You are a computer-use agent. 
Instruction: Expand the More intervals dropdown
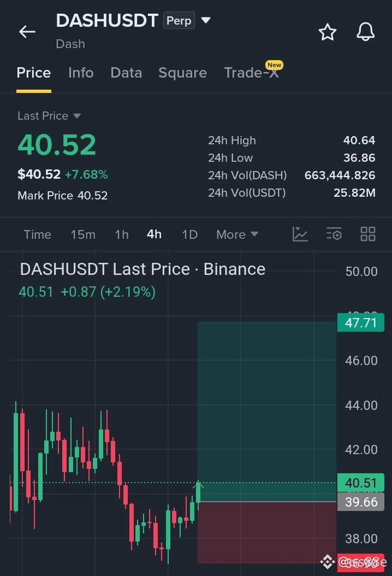237,234
